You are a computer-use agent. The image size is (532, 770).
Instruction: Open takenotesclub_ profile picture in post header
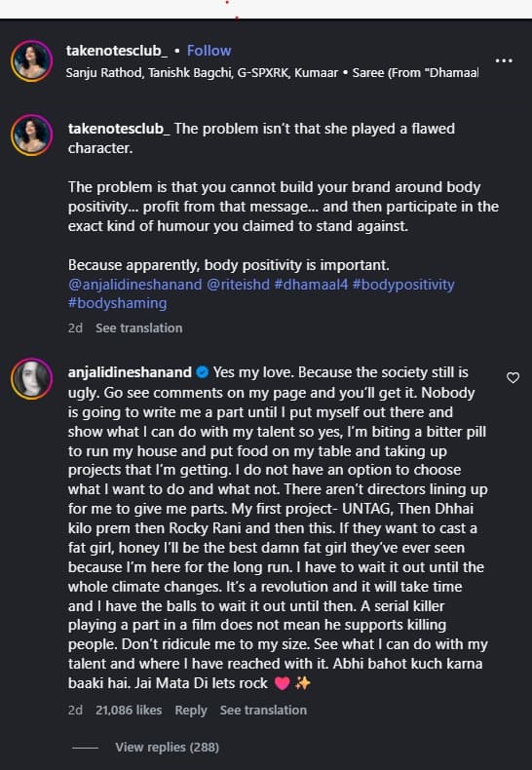pyautogui.click(x=31, y=60)
